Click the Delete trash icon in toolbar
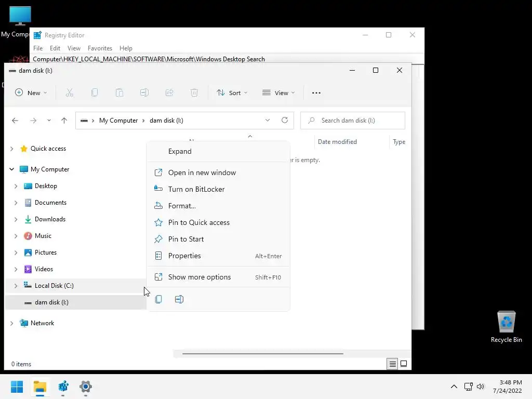Image resolution: width=532 pixels, height=399 pixels. click(194, 92)
